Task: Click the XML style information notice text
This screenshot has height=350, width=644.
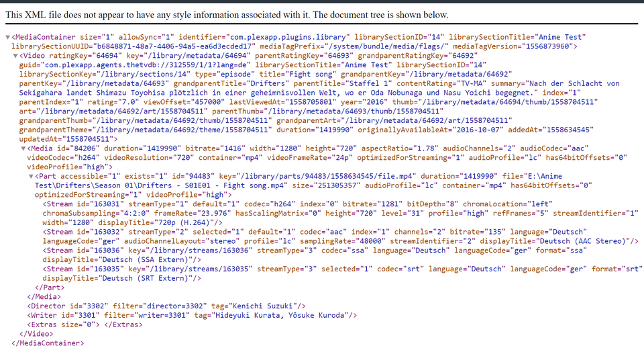Action: click(227, 15)
